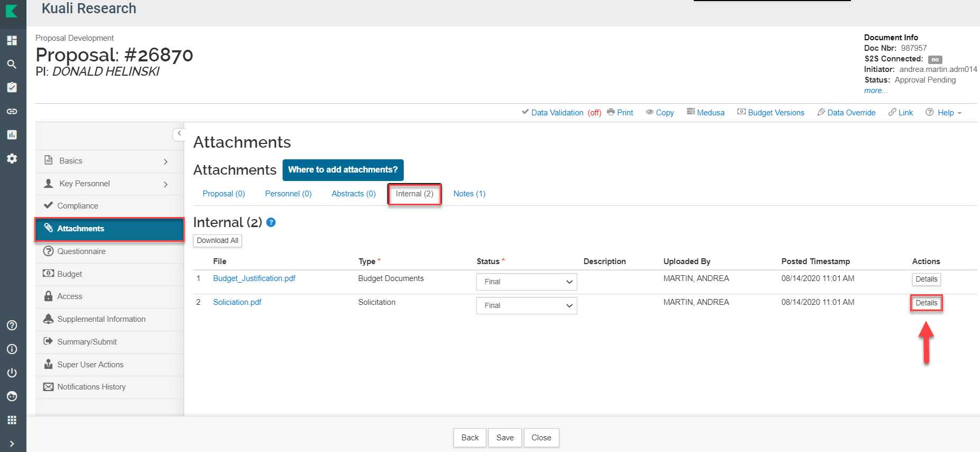Switch to the Notes (1) tab
Image resolution: width=980 pixels, height=452 pixels.
(469, 194)
